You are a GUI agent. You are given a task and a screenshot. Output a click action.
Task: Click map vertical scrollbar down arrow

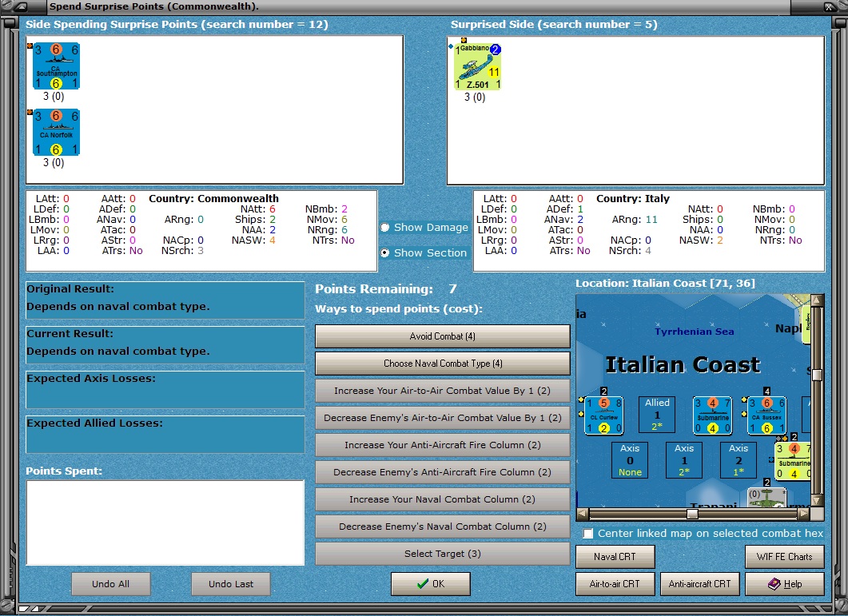click(817, 501)
